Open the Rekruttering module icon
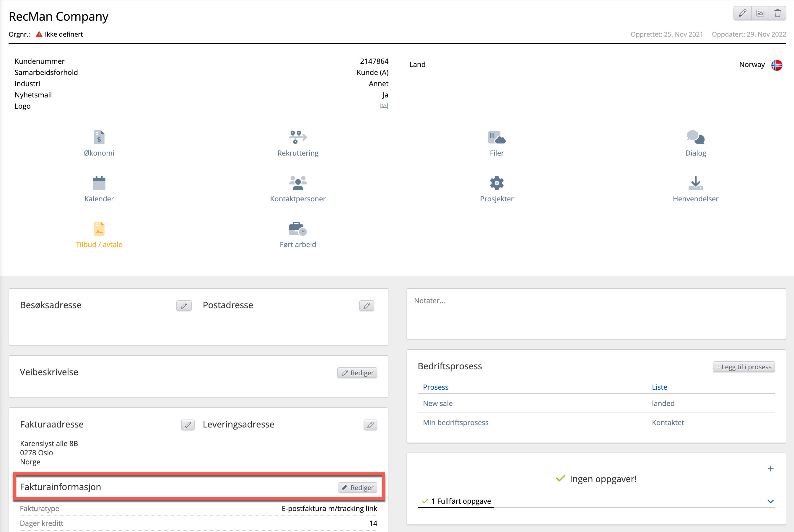 298,137
